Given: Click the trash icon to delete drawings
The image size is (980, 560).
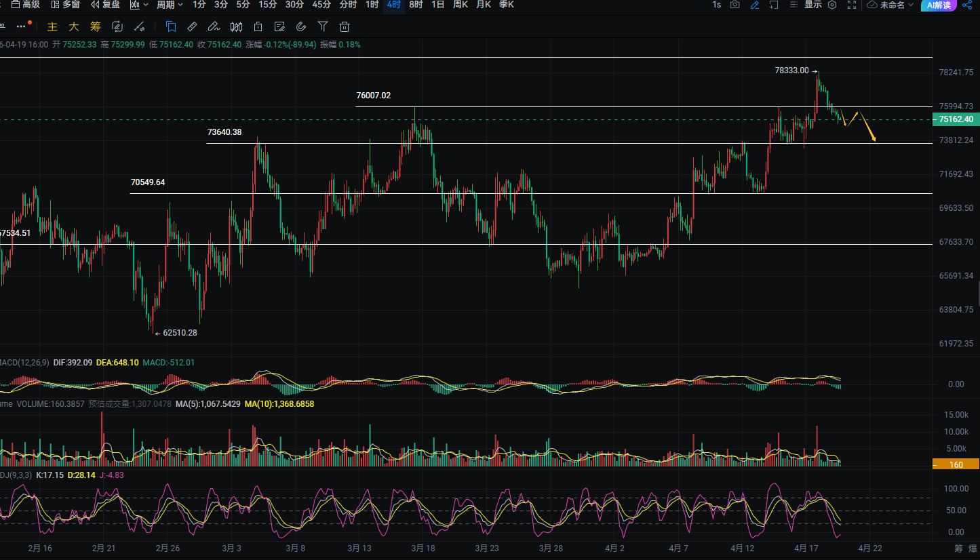Looking at the screenshot, I should pyautogui.click(x=345, y=27).
